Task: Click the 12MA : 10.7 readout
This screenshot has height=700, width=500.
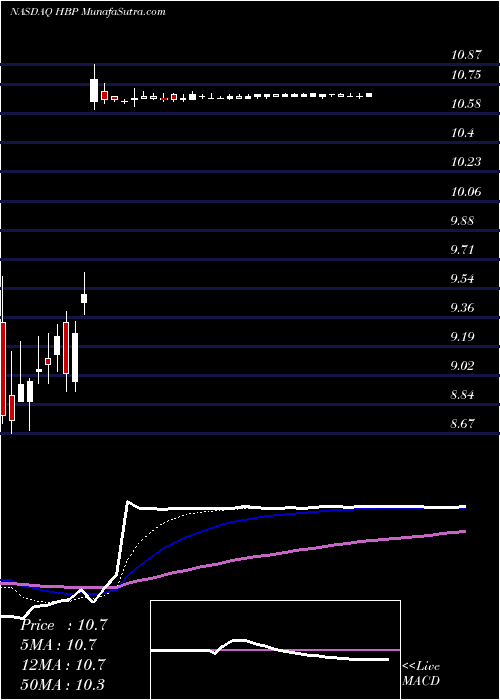Action: [63, 665]
